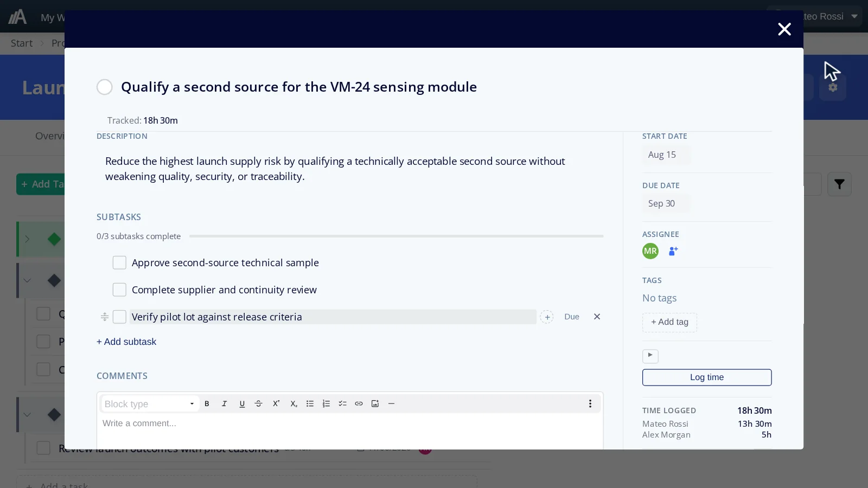Open the filter icon behind the dialog
The image size is (868, 488).
[x=839, y=184]
